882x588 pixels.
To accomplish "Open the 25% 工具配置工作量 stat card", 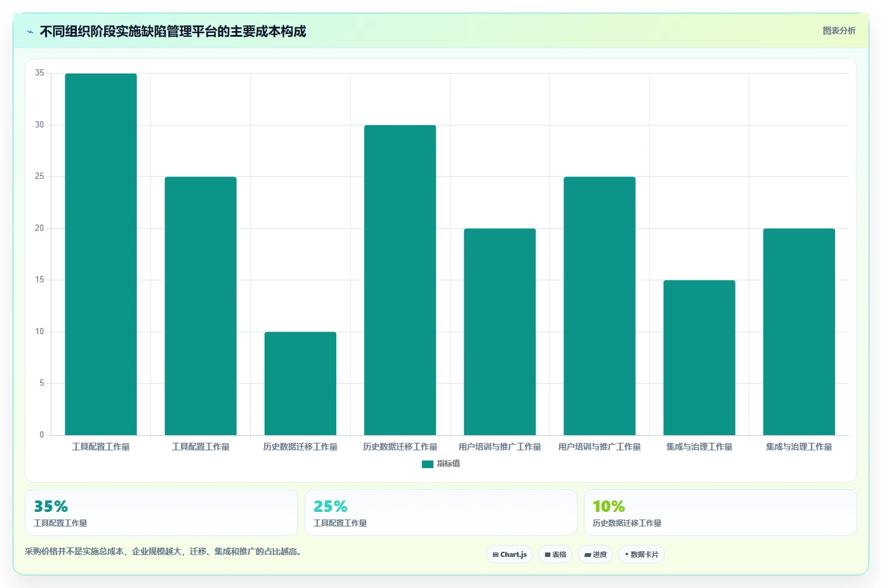I will pos(441,513).
